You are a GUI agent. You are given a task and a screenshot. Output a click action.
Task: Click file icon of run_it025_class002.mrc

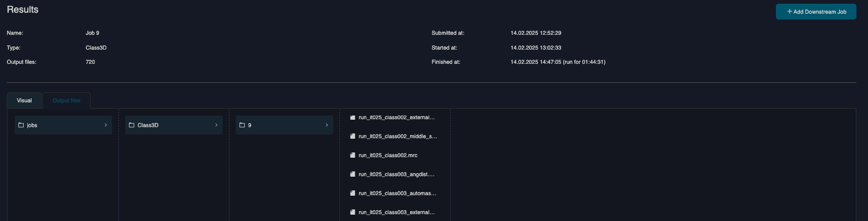point(353,156)
